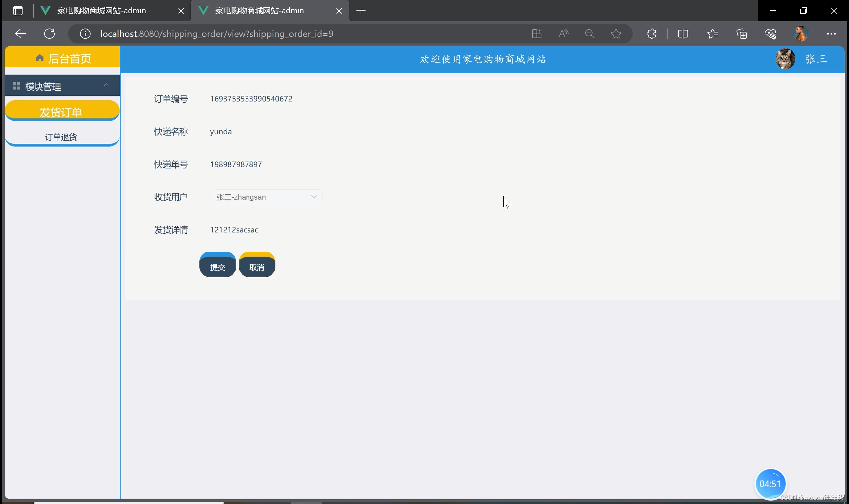Image resolution: width=849 pixels, height=504 pixels.
Task: Expand the 收货用户 dropdown
Action: click(x=266, y=197)
